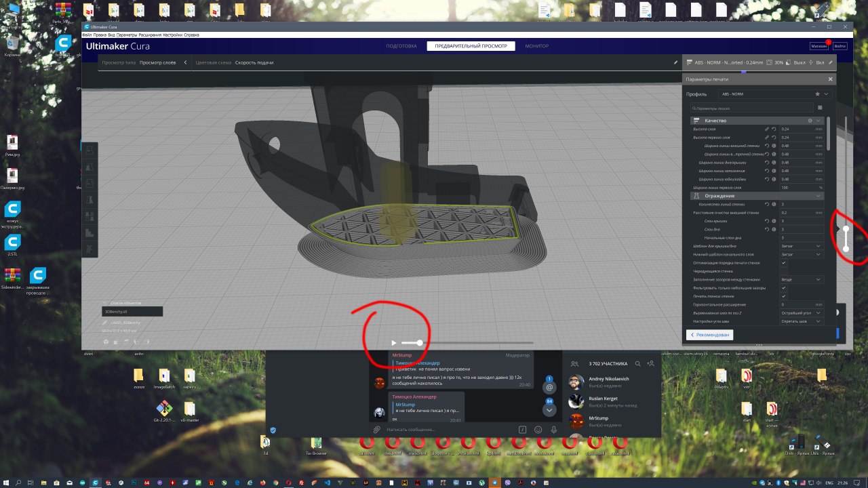The height and width of the screenshot is (488, 868).
Task: Select 3DBenchy.stl in the object list
Action: 132,312
